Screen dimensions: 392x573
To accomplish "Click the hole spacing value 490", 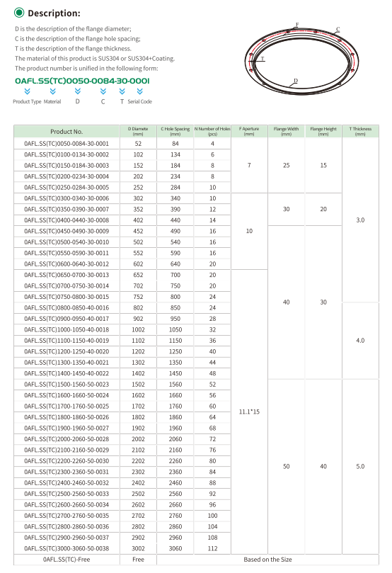I will click(175, 232).
